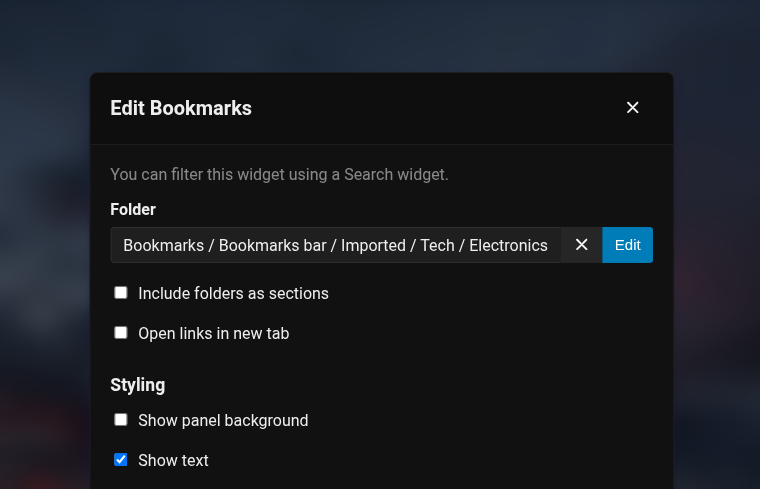Check Show panel background

click(x=121, y=420)
